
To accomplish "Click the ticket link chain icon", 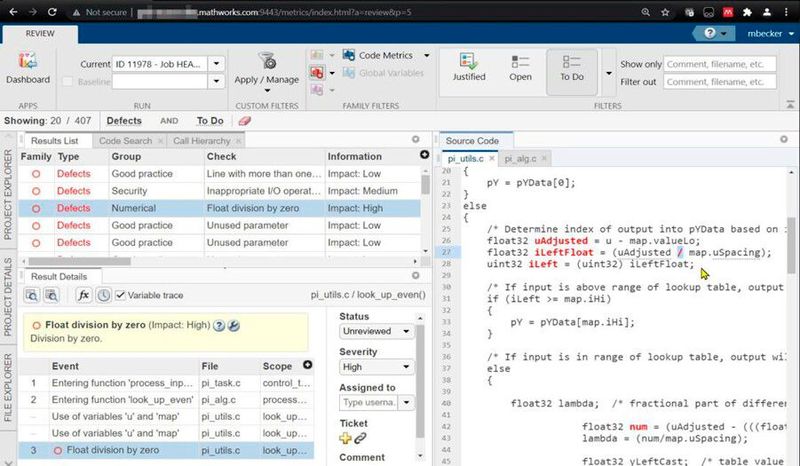I will 361,438.
